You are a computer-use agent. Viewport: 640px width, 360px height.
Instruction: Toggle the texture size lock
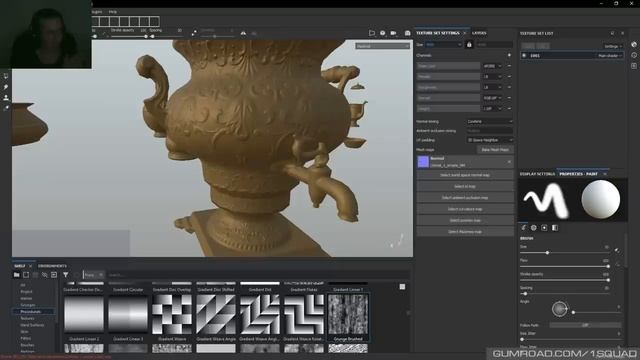click(469, 44)
